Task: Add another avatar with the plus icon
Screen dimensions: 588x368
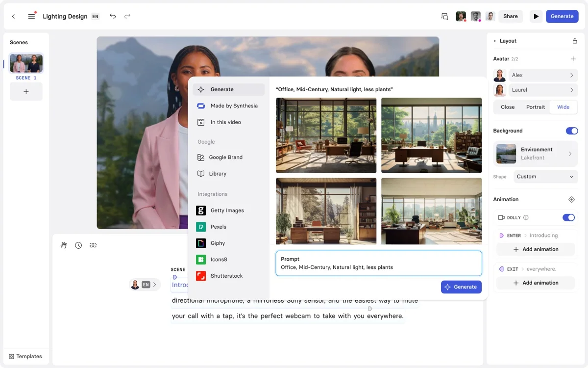Action: click(x=573, y=59)
